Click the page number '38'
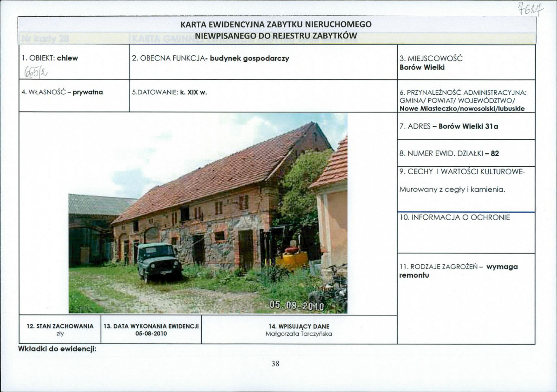 point(275,364)
